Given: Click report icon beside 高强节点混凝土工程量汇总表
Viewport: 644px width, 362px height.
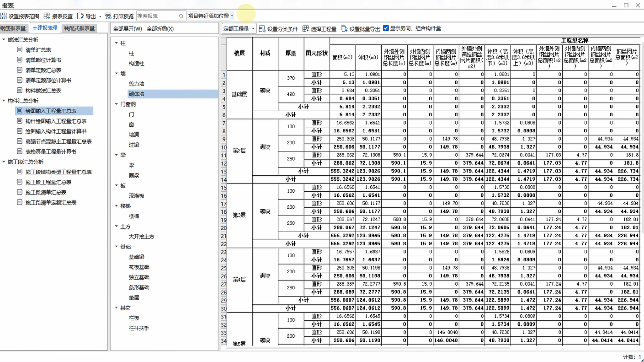Looking at the screenshot, I should 20,141.
